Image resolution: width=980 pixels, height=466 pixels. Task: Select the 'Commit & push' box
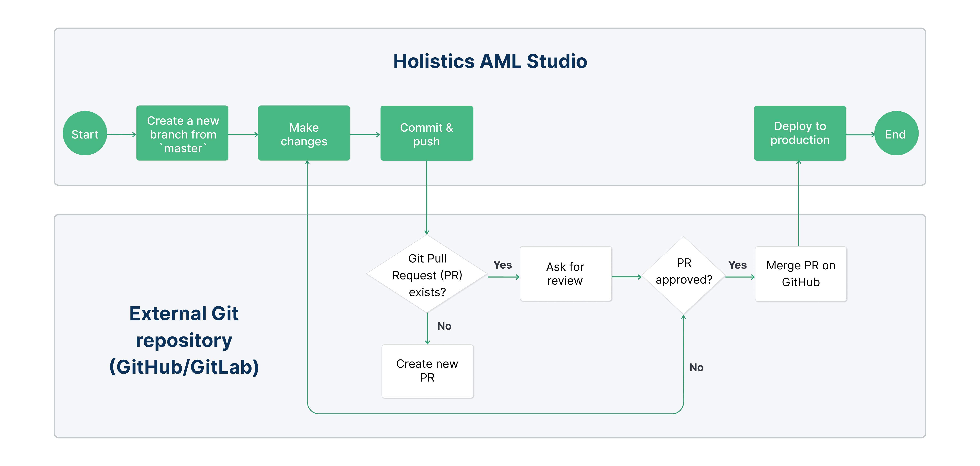coord(426,133)
